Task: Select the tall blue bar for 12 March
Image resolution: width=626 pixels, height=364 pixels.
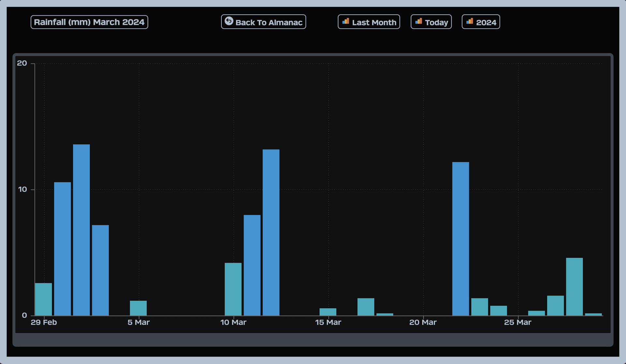Action: (x=271, y=232)
